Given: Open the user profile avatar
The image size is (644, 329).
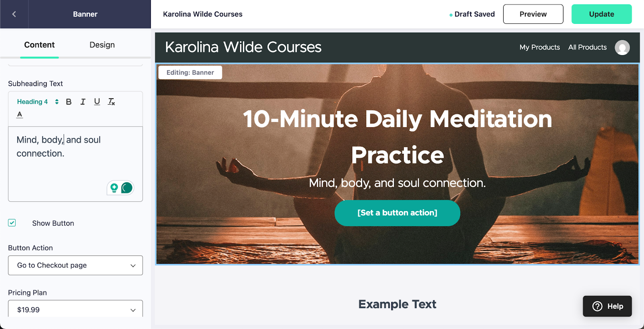Looking at the screenshot, I should coord(622,48).
